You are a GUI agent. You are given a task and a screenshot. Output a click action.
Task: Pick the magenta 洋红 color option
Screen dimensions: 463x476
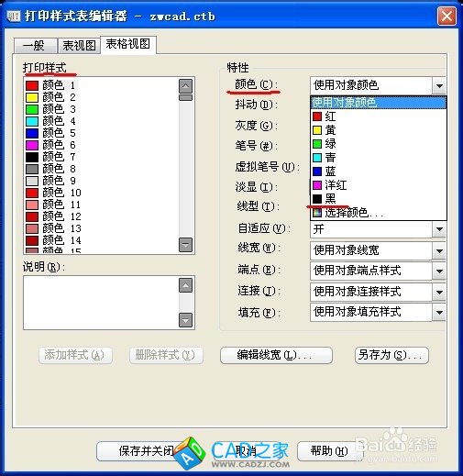coord(379,185)
